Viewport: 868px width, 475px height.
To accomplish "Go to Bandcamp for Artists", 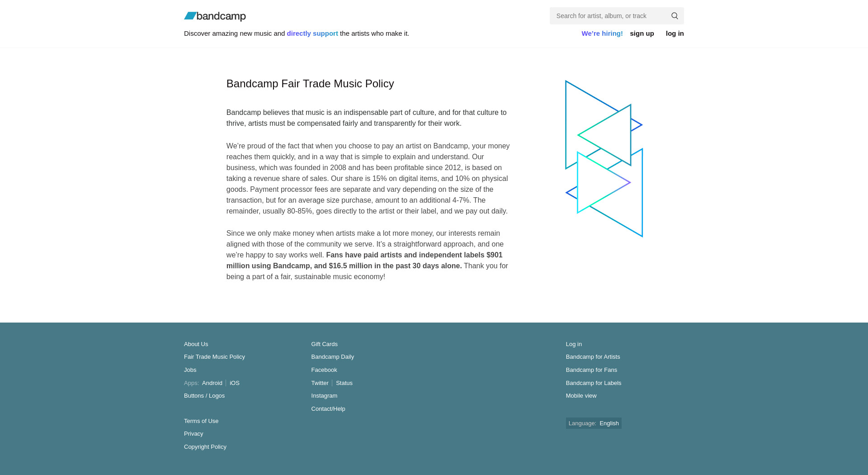I will (x=593, y=357).
